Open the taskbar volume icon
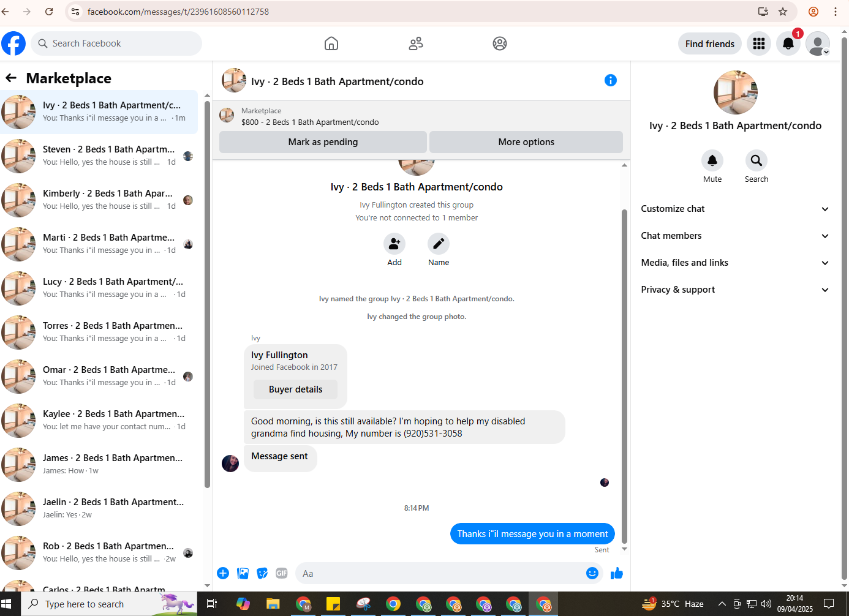 pos(766,604)
